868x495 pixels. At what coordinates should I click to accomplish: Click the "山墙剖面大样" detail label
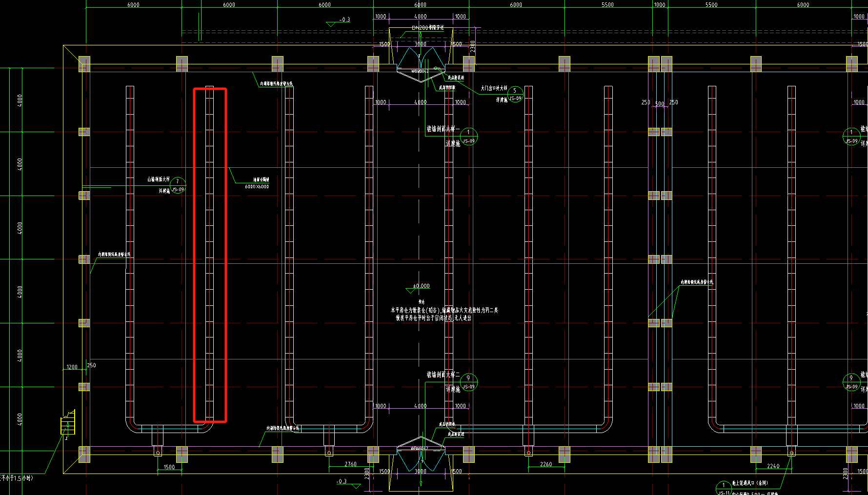click(159, 179)
